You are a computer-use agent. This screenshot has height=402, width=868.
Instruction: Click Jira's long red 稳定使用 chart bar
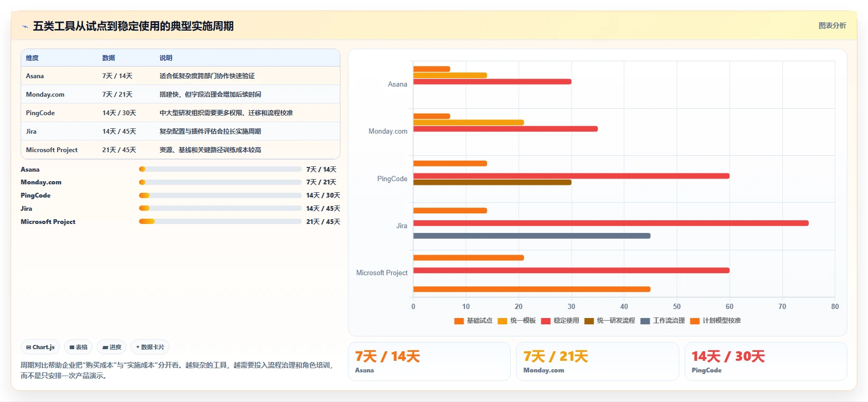611,223
